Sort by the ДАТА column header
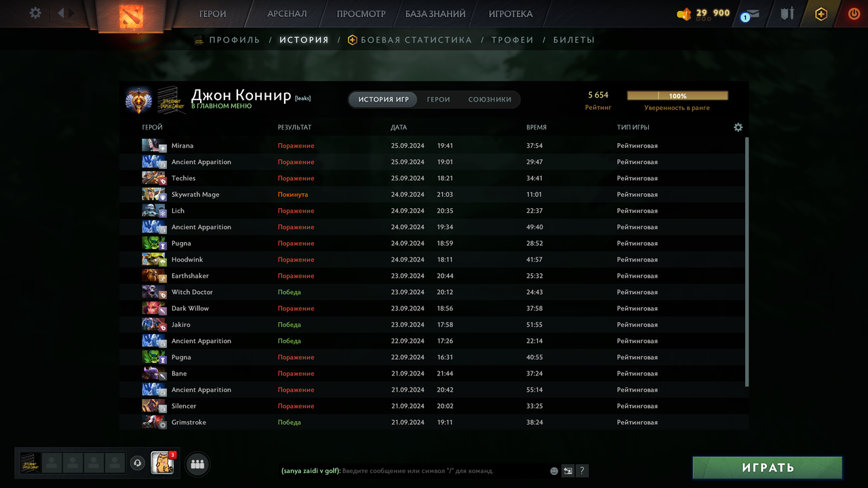 tap(399, 127)
